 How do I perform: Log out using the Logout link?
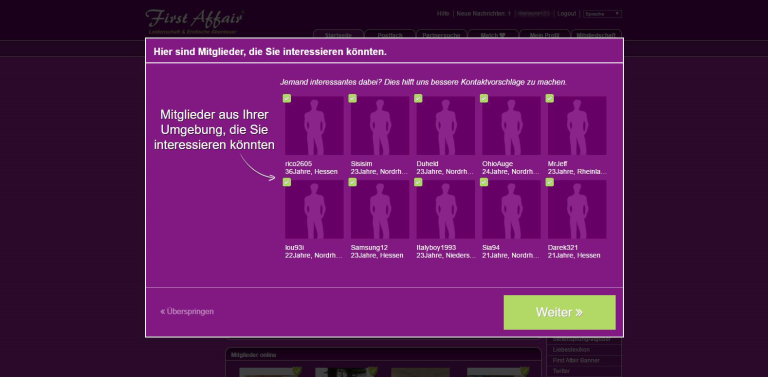567,14
